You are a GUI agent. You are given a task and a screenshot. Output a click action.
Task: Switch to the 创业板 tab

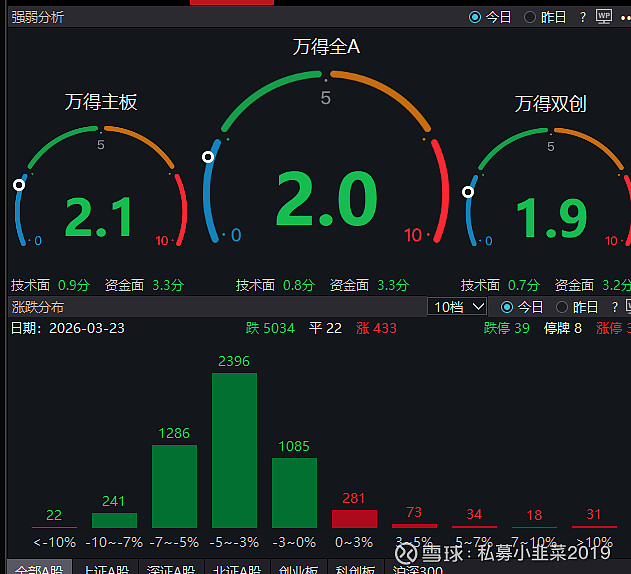click(299, 568)
